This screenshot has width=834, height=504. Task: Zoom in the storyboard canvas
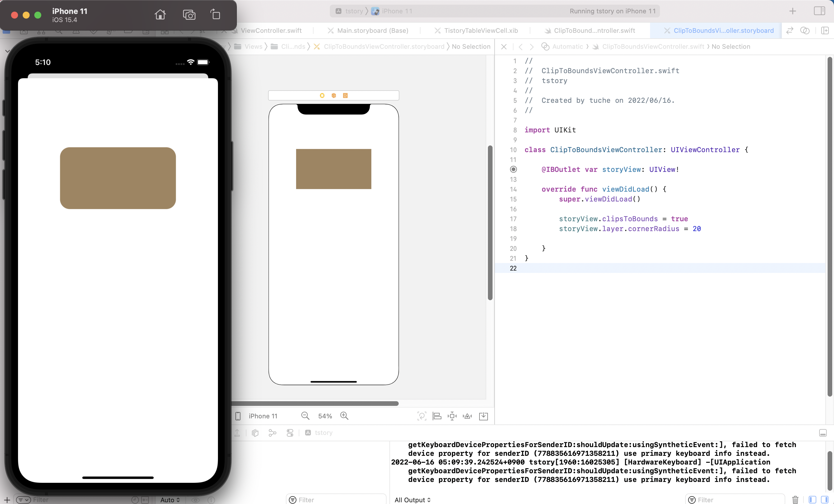click(344, 416)
